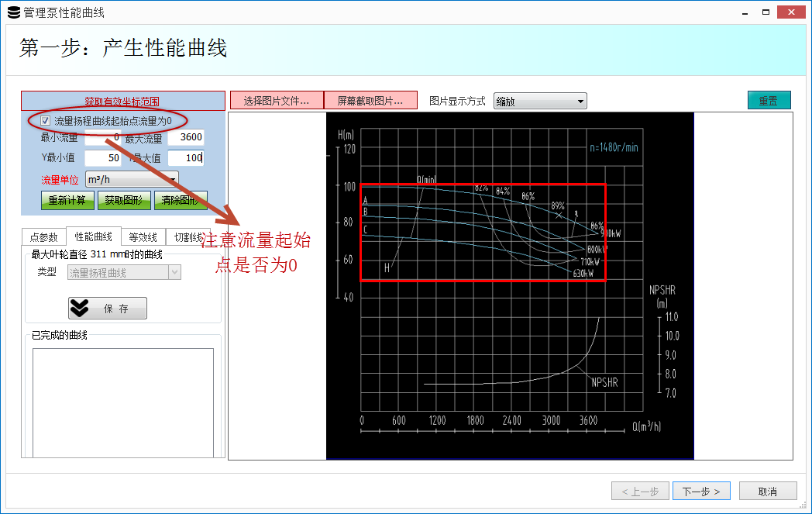Click the 下一步 > button
The width and height of the screenshot is (812, 514).
701,492
